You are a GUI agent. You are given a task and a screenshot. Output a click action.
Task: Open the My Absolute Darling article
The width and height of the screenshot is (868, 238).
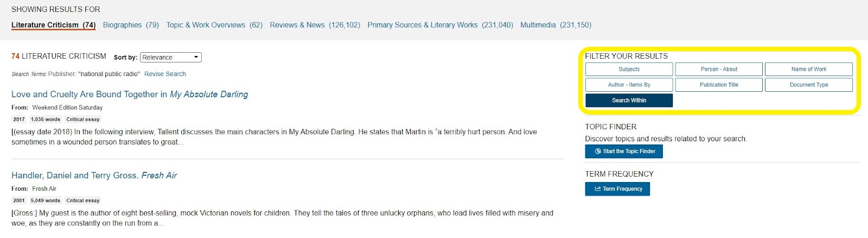pos(130,94)
